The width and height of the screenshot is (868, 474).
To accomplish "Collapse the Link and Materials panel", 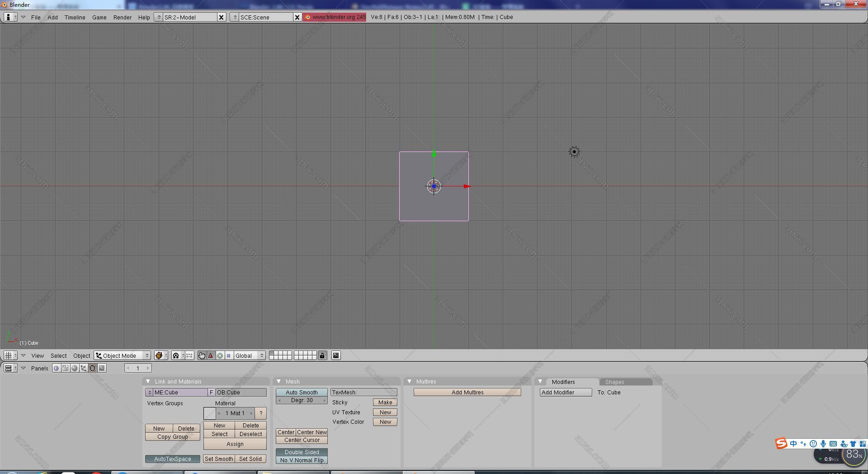I will pos(148,381).
